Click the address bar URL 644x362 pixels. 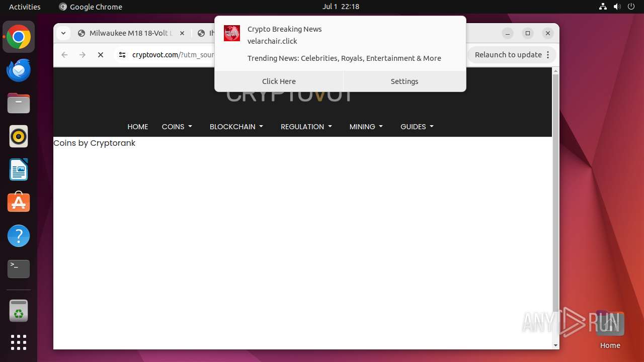(x=173, y=55)
